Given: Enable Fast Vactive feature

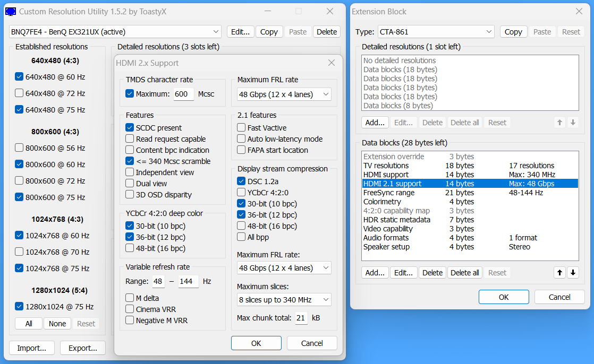Looking at the screenshot, I should click(241, 127).
